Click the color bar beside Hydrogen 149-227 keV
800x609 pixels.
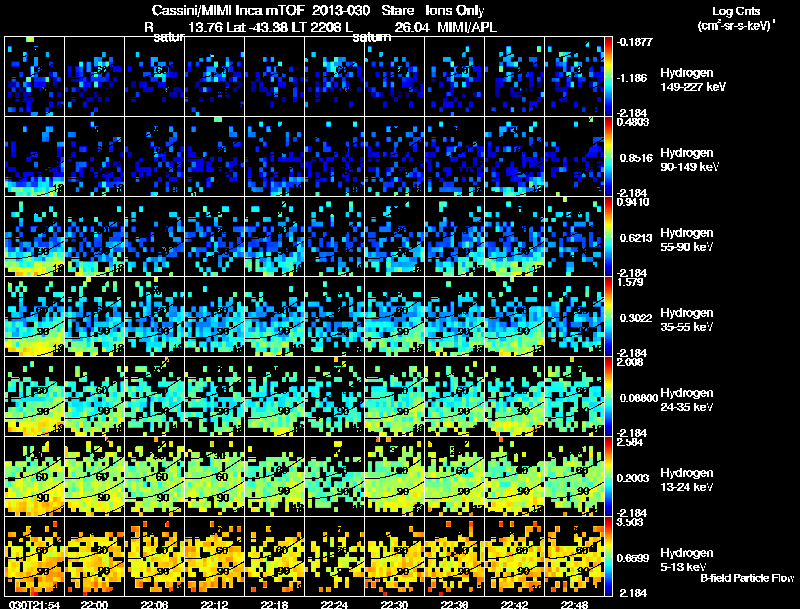(x=608, y=77)
